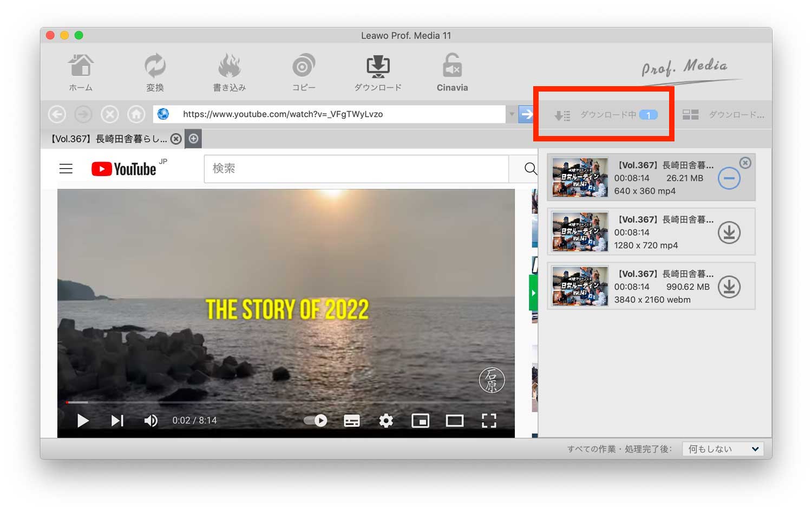This screenshot has width=812, height=512.
Task: Click the 3840 x 2160 webm thumbnail
Action: [580, 286]
